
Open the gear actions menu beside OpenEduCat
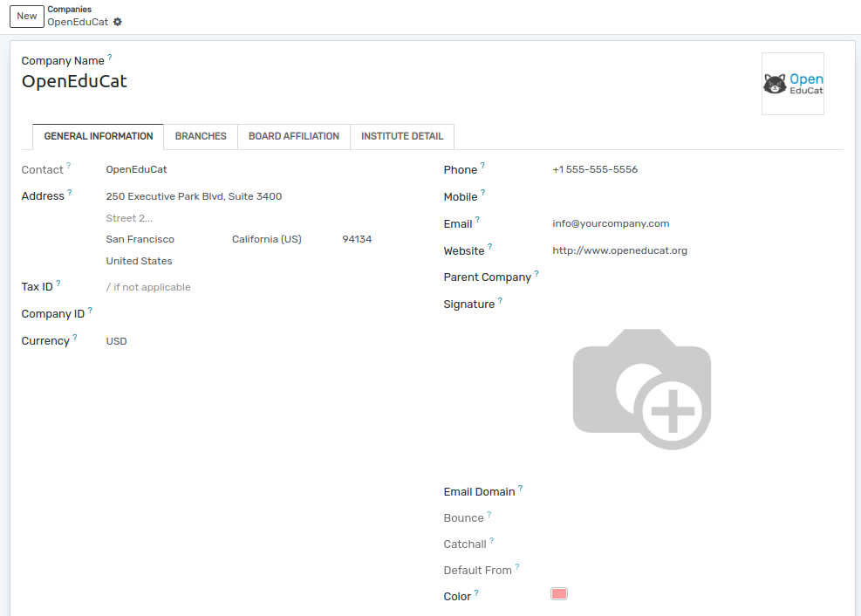[118, 22]
